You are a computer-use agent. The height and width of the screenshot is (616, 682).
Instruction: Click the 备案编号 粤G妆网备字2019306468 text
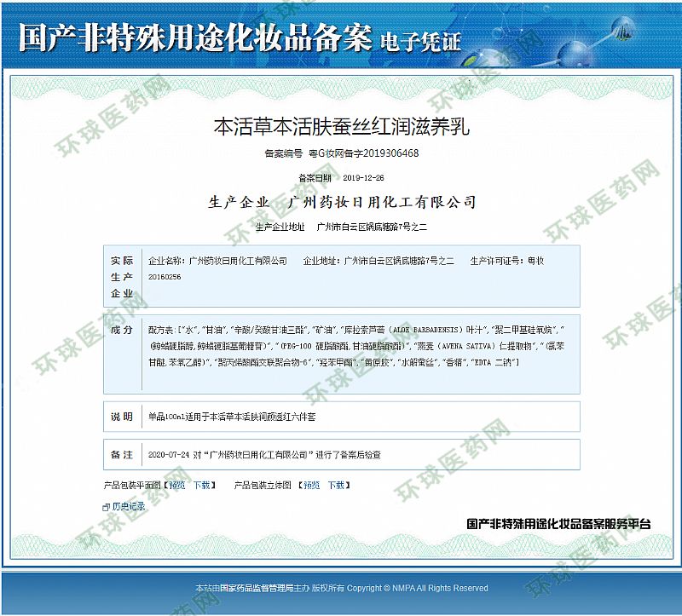click(341, 153)
